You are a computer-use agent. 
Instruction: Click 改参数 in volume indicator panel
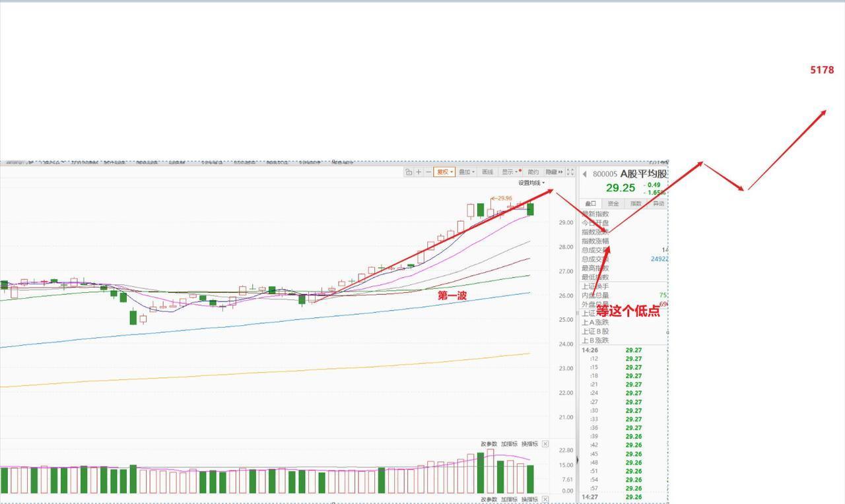489,444
